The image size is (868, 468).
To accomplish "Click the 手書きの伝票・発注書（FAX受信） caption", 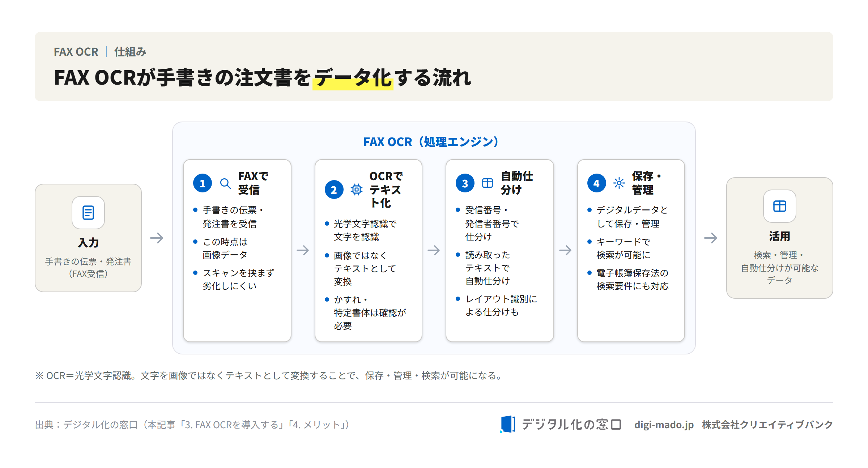I will tap(88, 268).
